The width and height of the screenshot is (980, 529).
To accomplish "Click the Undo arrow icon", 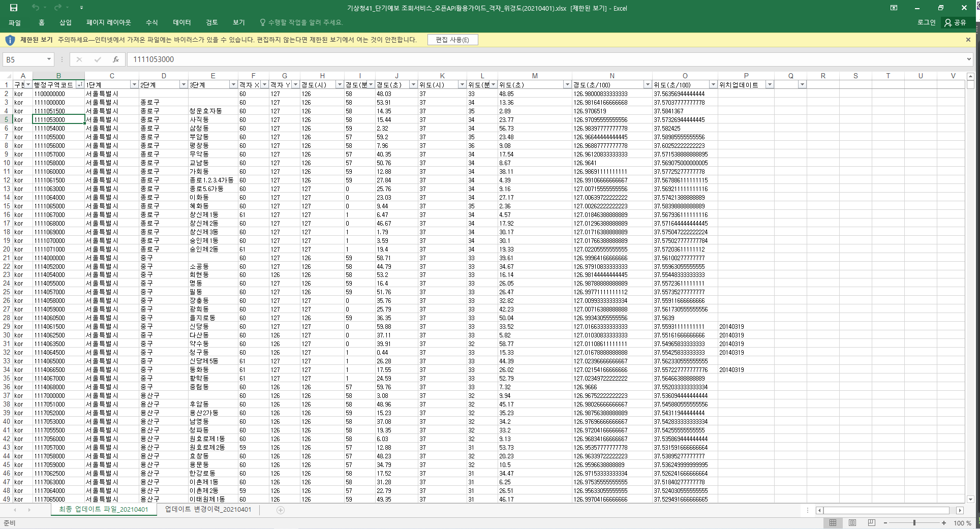I will [x=35, y=8].
